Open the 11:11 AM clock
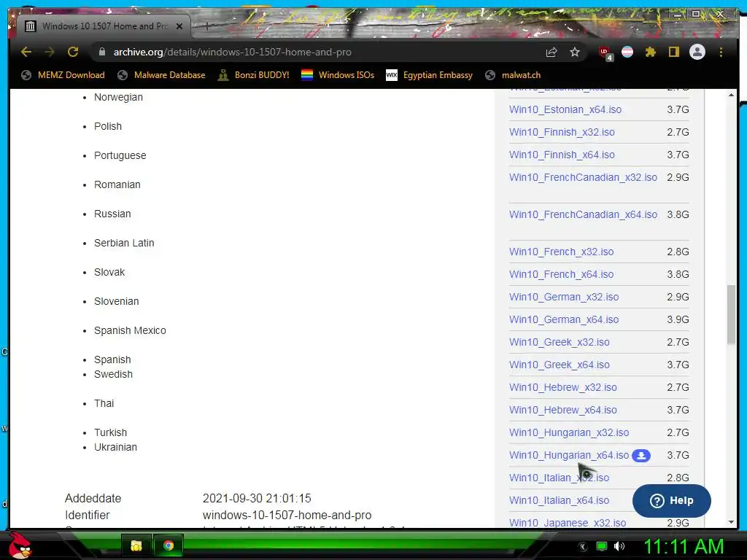 [x=684, y=546]
